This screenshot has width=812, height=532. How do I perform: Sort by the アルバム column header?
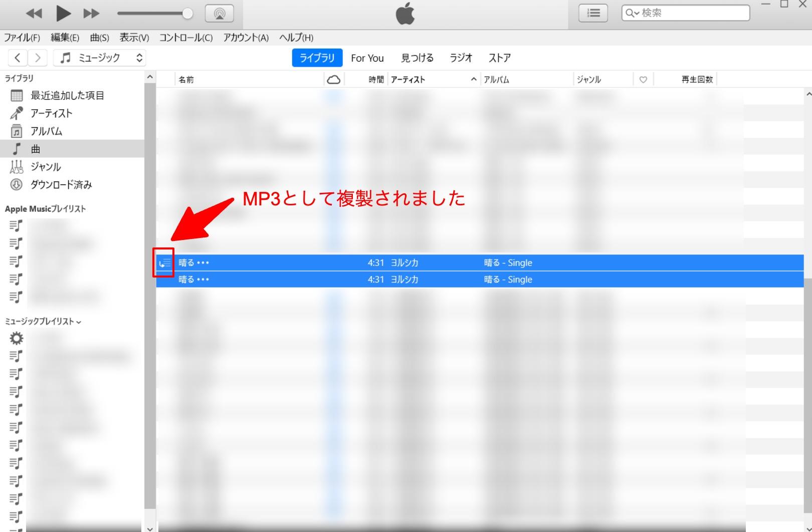pyautogui.click(x=527, y=80)
